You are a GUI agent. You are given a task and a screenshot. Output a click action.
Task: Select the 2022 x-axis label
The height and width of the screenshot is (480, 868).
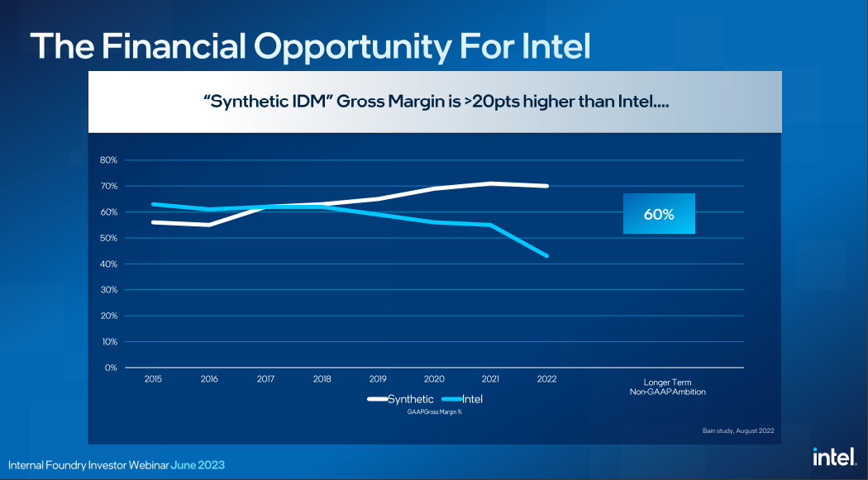(546, 379)
